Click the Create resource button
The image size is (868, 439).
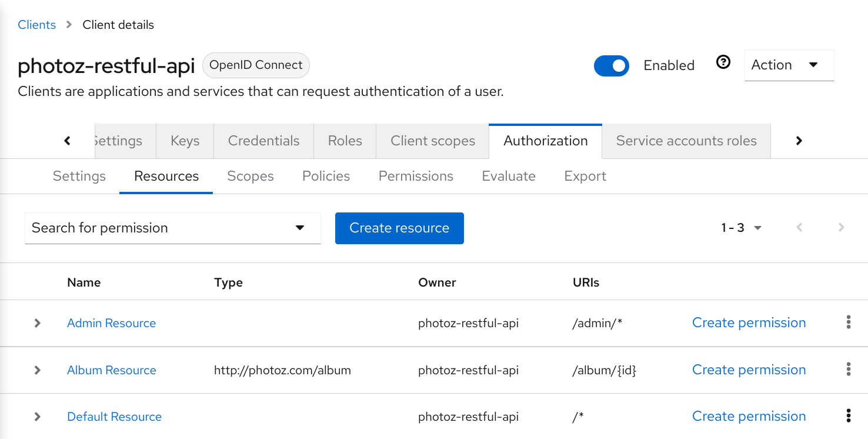[x=399, y=228]
